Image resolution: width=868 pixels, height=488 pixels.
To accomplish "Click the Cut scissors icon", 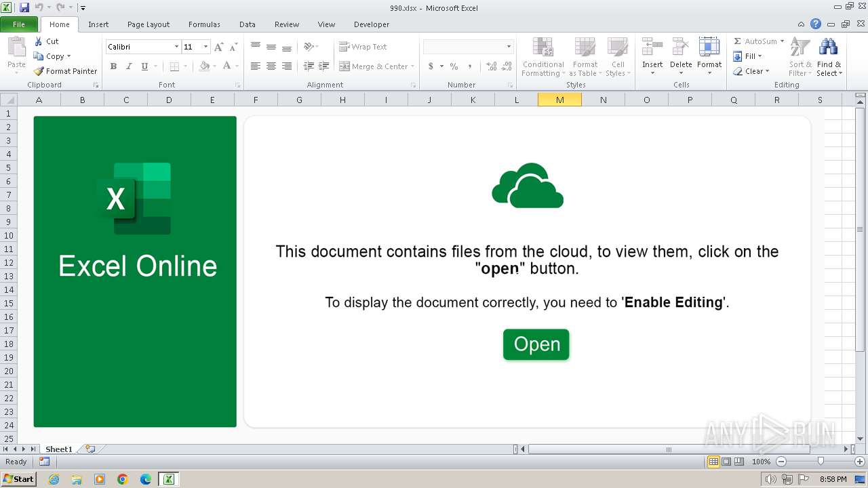I will pyautogui.click(x=39, y=41).
